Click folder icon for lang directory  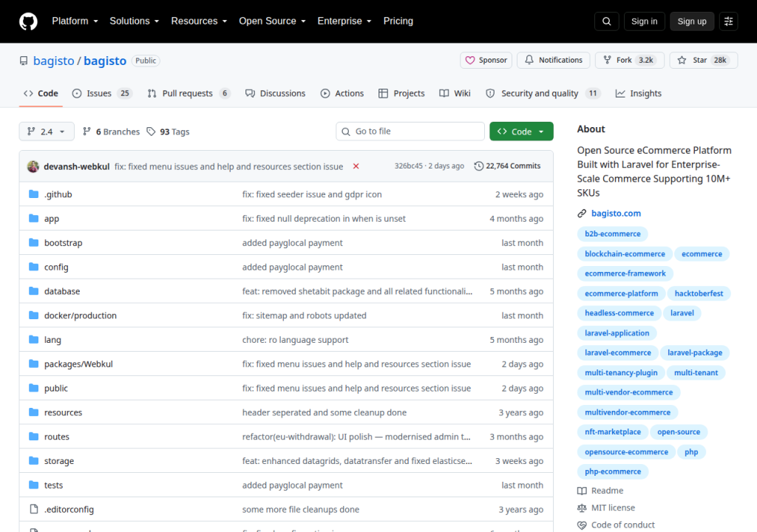(33, 339)
